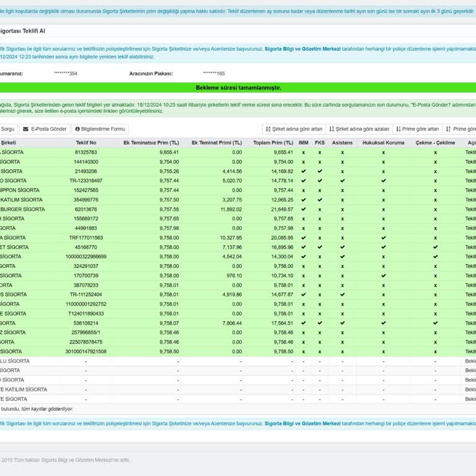
Task: Open the Bilgilendirme Formu
Action: point(100,129)
